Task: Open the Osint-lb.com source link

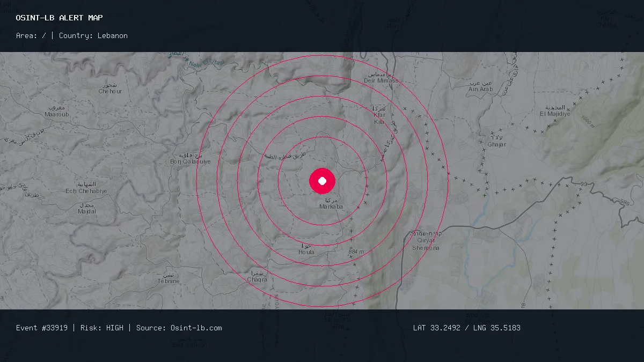Action: point(196,328)
